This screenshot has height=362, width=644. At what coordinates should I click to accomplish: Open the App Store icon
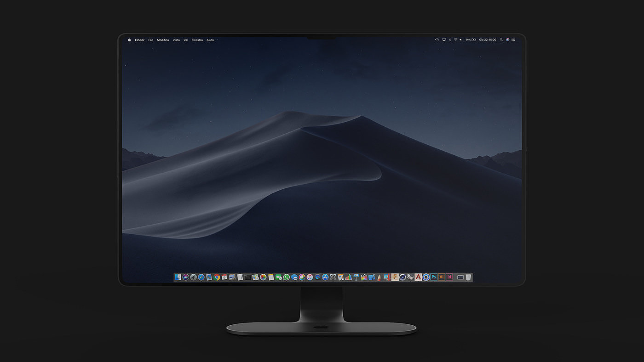325,277
